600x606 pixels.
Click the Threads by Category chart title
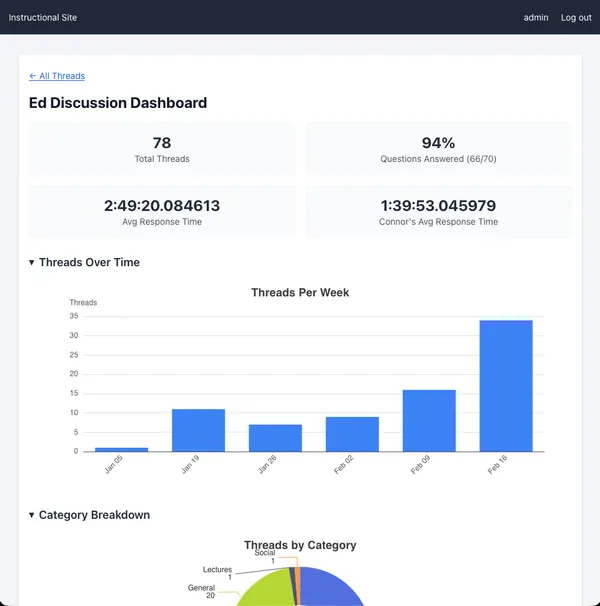coord(300,545)
